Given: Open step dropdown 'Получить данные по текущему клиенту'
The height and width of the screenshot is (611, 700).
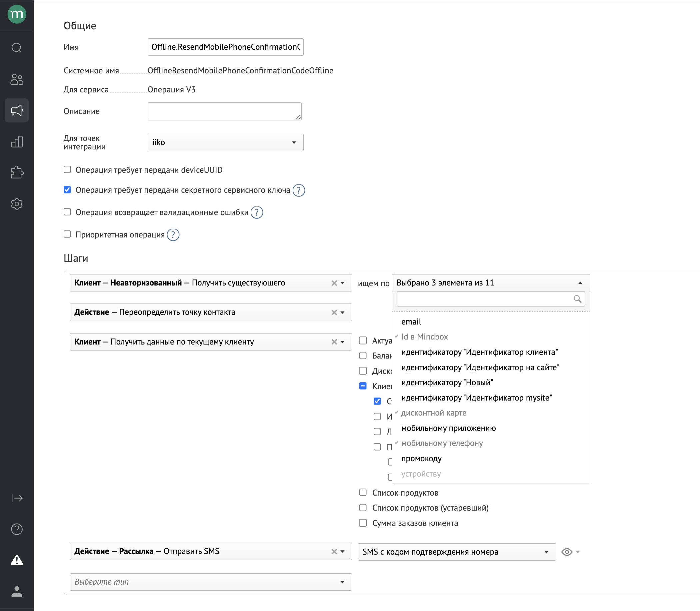Looking at the screenshot, I should (x=211, y=342).
